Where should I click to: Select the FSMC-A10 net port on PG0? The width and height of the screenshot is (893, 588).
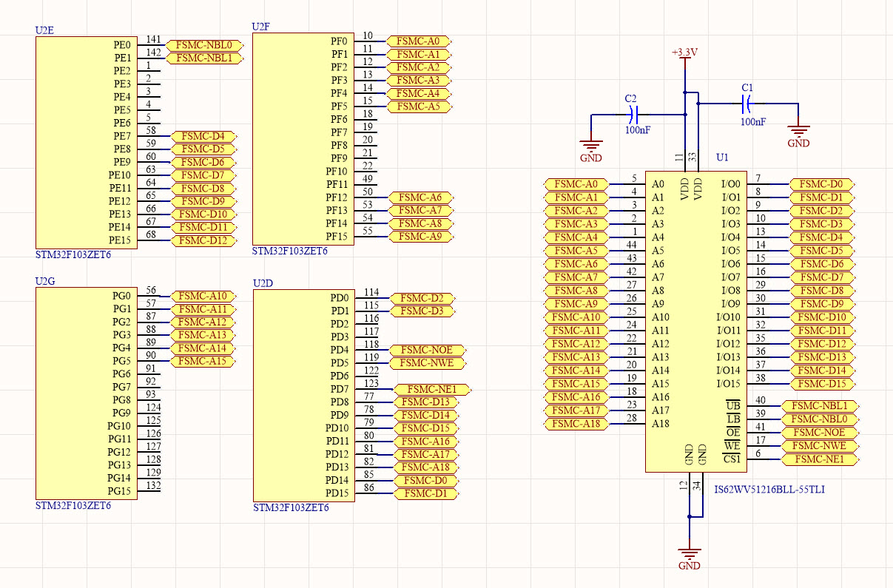[x=203, y=296]
